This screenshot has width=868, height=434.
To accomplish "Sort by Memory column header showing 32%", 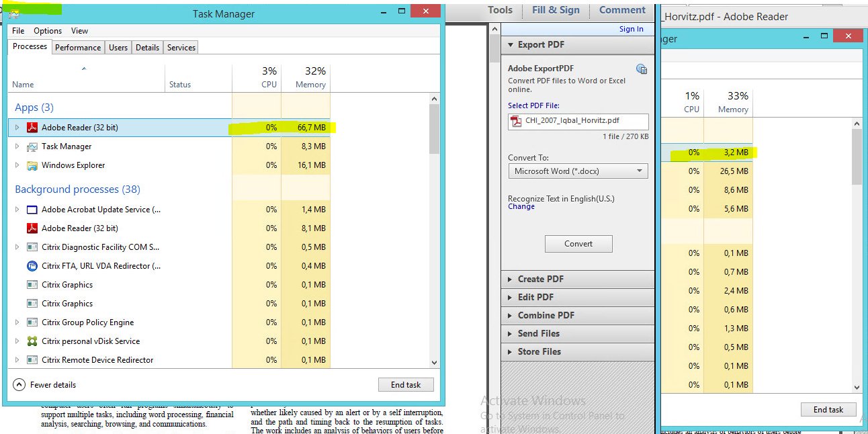I will 306,78.
